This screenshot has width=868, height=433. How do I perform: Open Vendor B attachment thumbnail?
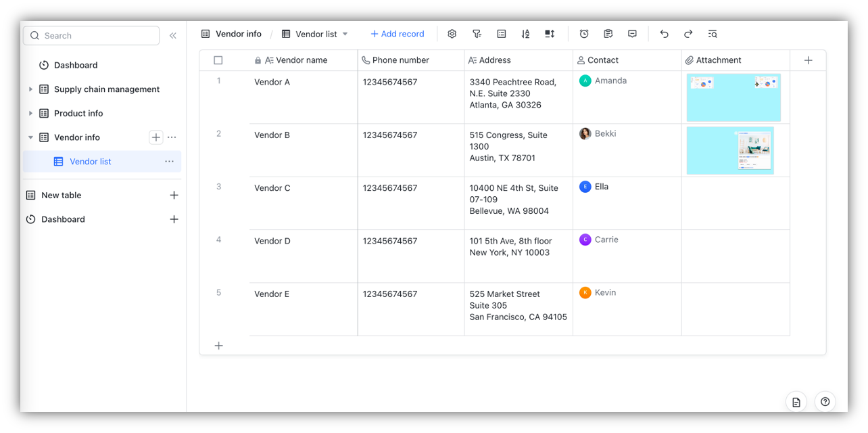(x=730, y=150)
